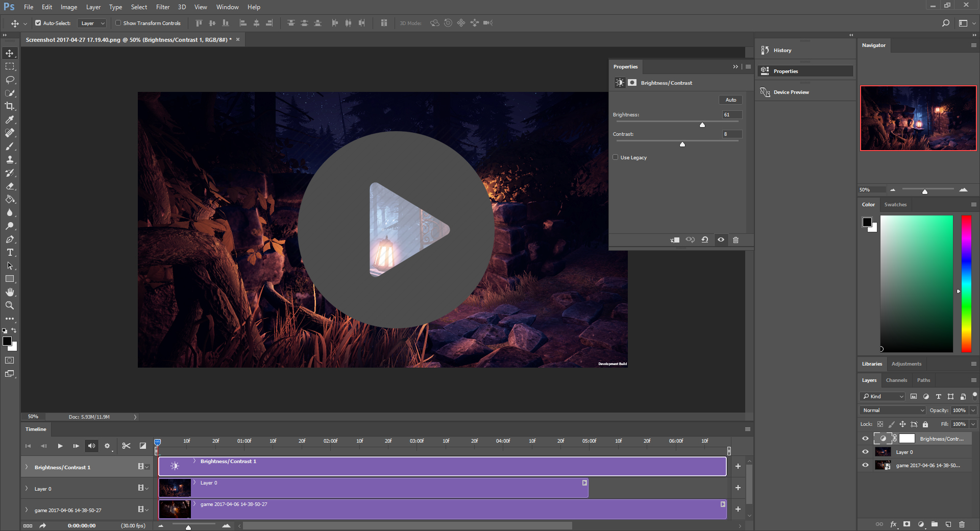This screenshot has width=980, height=531.
Task: Toggle Auto-Select checkbox
Action: 38,23
